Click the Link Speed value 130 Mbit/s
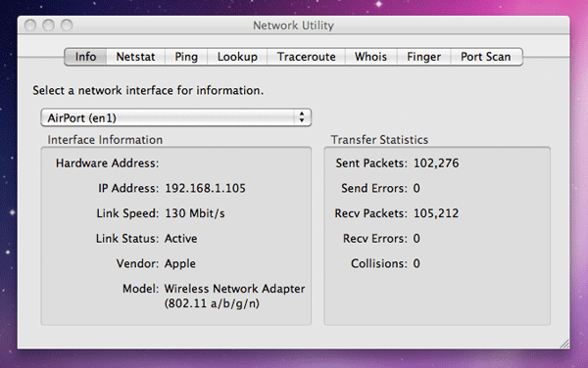The width and height of the screenshot is (588, 368). click(x=195, y=213)
